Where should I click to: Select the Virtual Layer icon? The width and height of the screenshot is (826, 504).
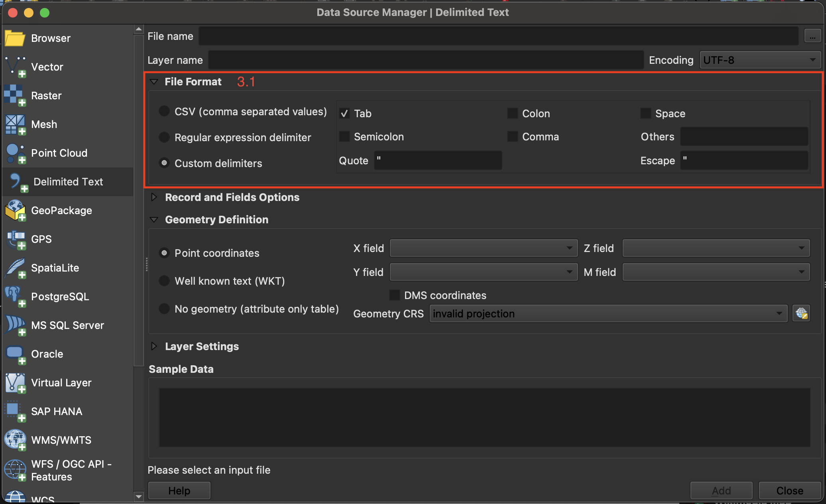click(x=15, y=383)
